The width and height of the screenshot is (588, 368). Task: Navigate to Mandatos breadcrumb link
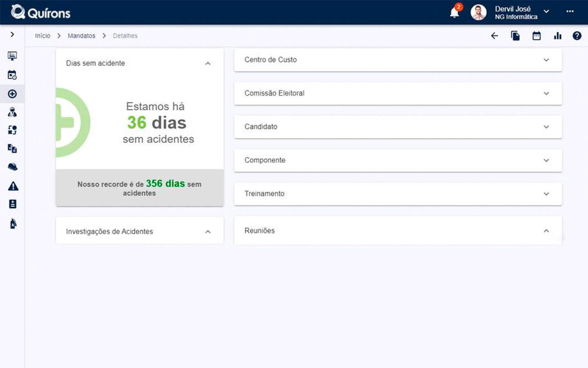[x=81, y=36]
